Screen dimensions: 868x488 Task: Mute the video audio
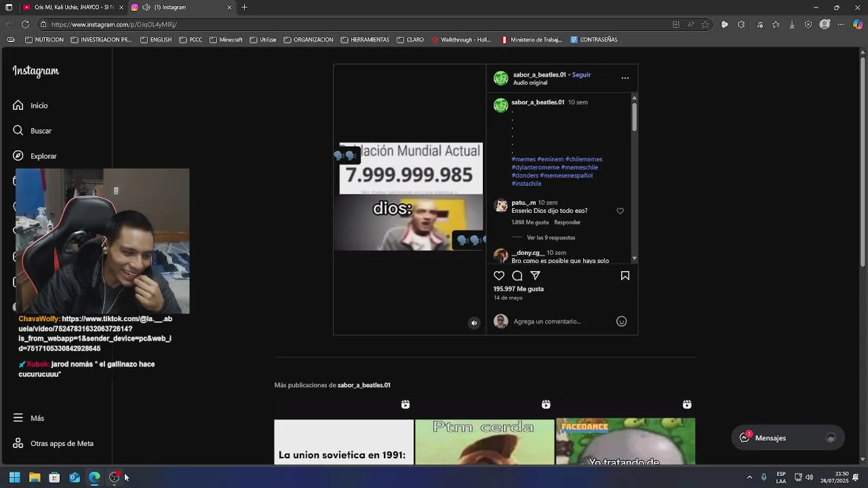[474, 323]
